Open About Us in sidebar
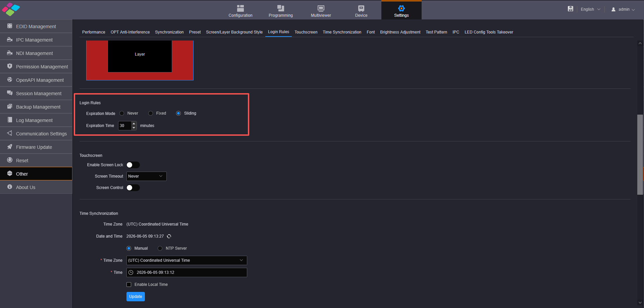Screen dimensions: 644x308 (36, 187)
